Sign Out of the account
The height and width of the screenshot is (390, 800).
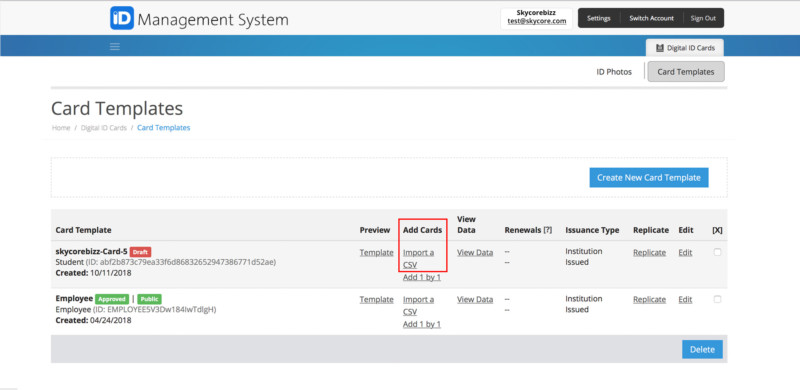click(x=703, y=18)
